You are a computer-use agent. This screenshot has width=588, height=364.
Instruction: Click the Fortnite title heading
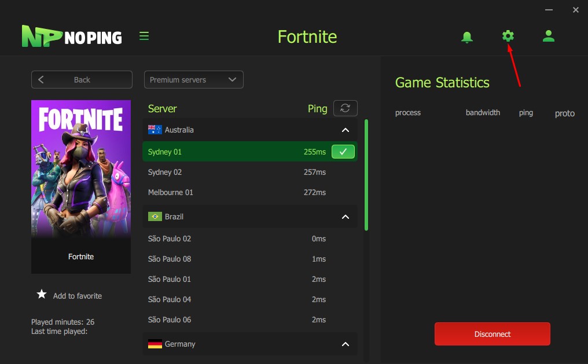[x=307, y=36]
